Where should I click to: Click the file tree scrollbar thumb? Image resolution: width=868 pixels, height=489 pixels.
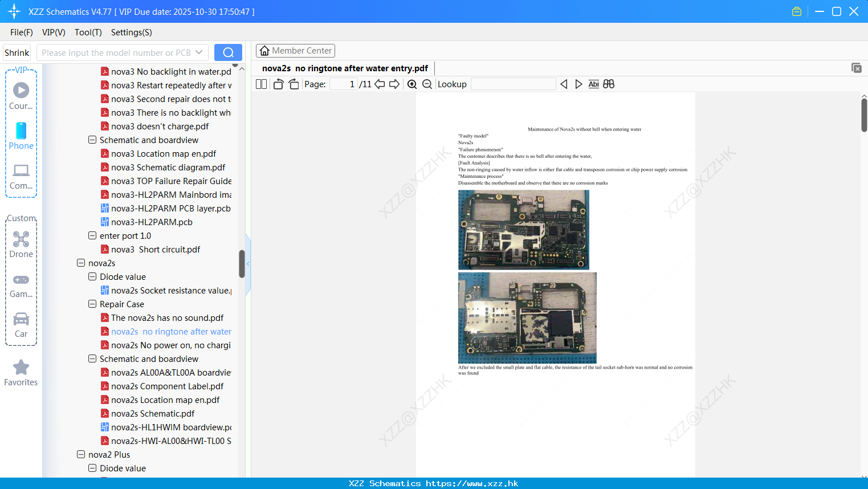click(x=242, y=264)
